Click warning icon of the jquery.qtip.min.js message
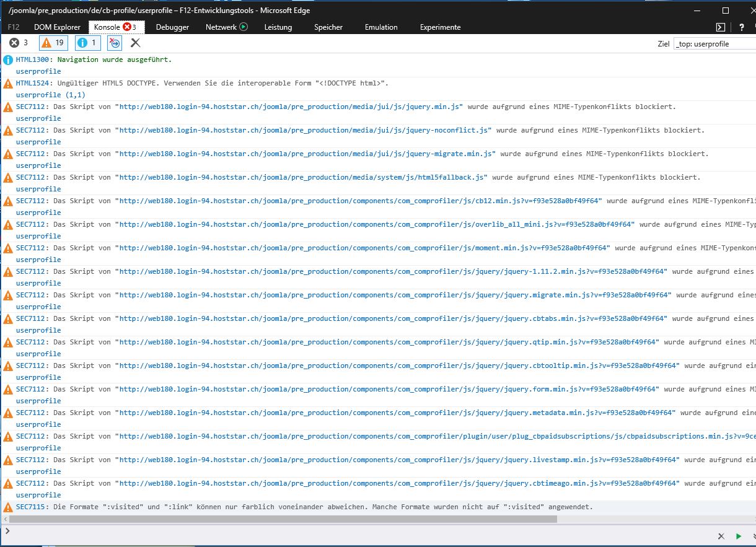This screenshot has width=756, height=547. 8,343
